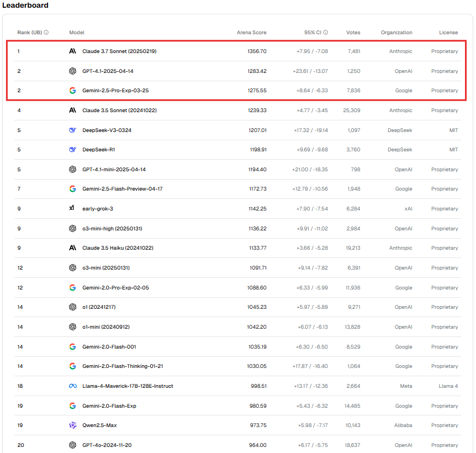Click the Google logo for Gemini-2.0-Flash-Thinking-01-21
476x453 pixels.
(x=72, y=366)
